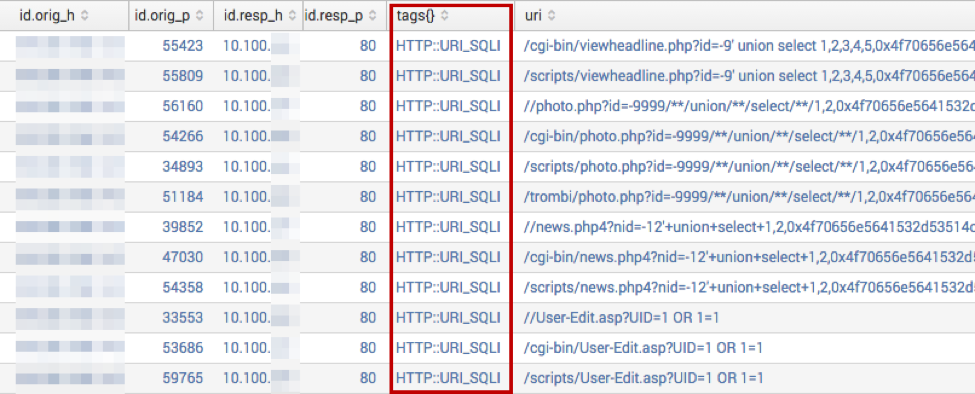The width and height of the screenshot is (975, 394).
Task: Select the id.resp_p column header label
Action: [x=334, y=16]
